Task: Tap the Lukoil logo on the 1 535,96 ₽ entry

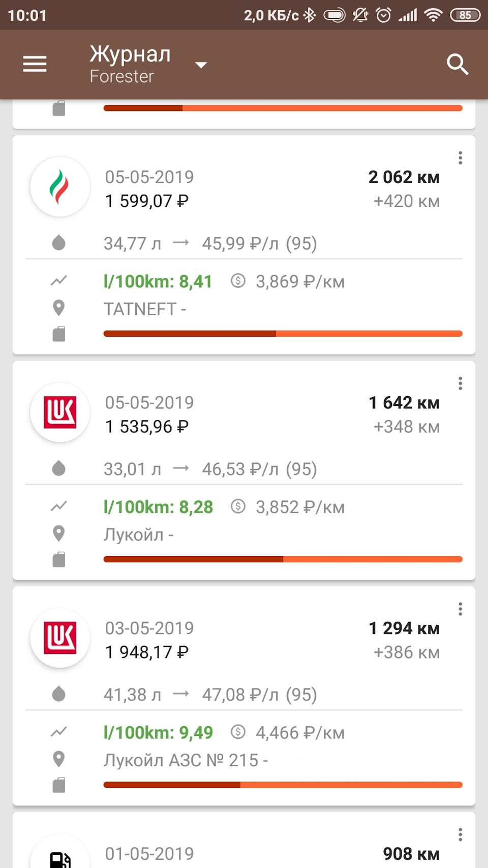Action: click(60, 412)
